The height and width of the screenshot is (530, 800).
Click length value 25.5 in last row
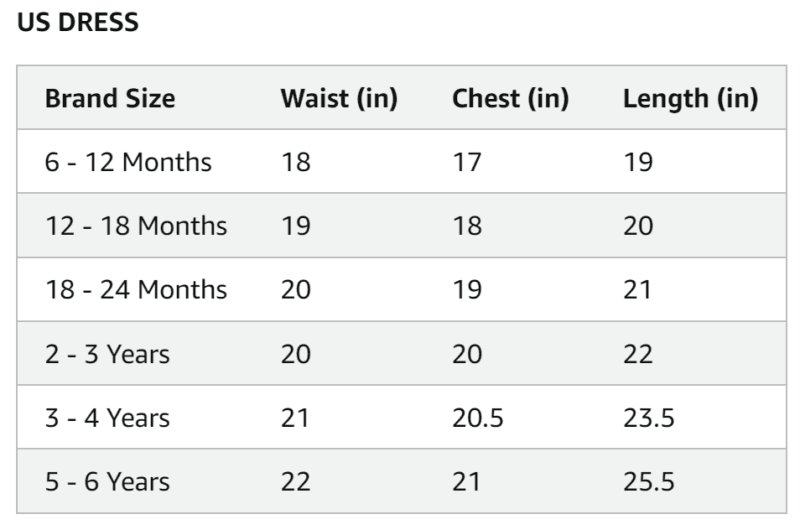[x=648, y=481]
